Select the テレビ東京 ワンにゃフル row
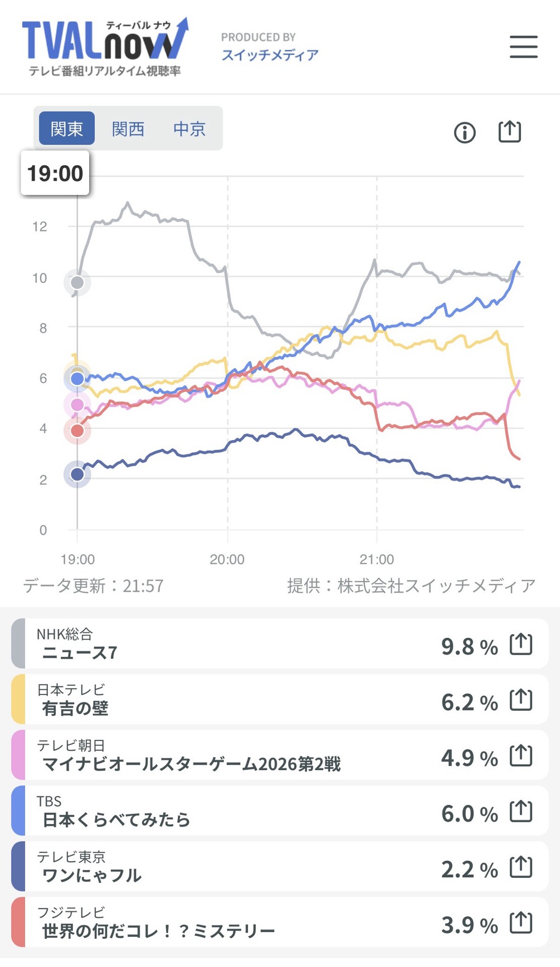Image resolution: width=560 pixels, height=967 pixels. point(280,866)
